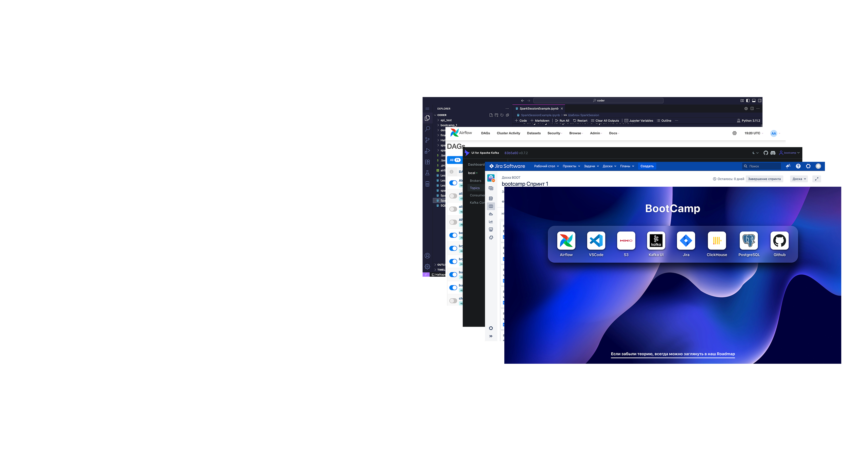
Task: Open Github from the BootCamp launcher
Action: 780,241
